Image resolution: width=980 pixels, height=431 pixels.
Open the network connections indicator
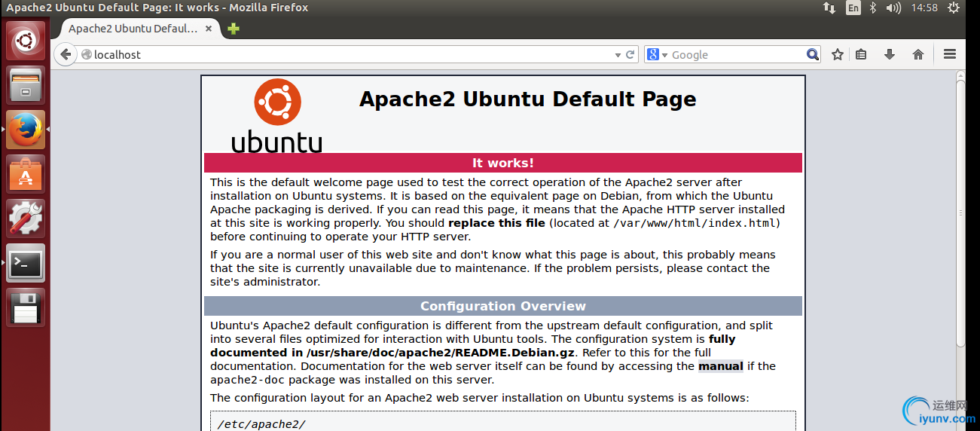coord(829,8)
